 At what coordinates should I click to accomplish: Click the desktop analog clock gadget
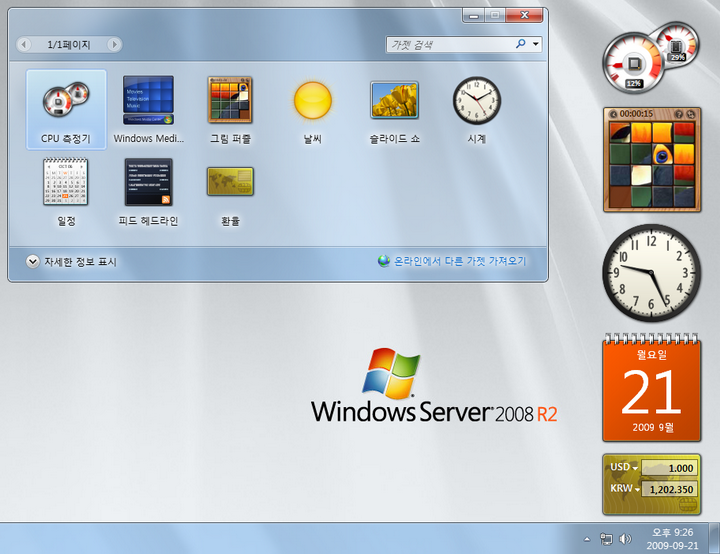coord(652,273)
